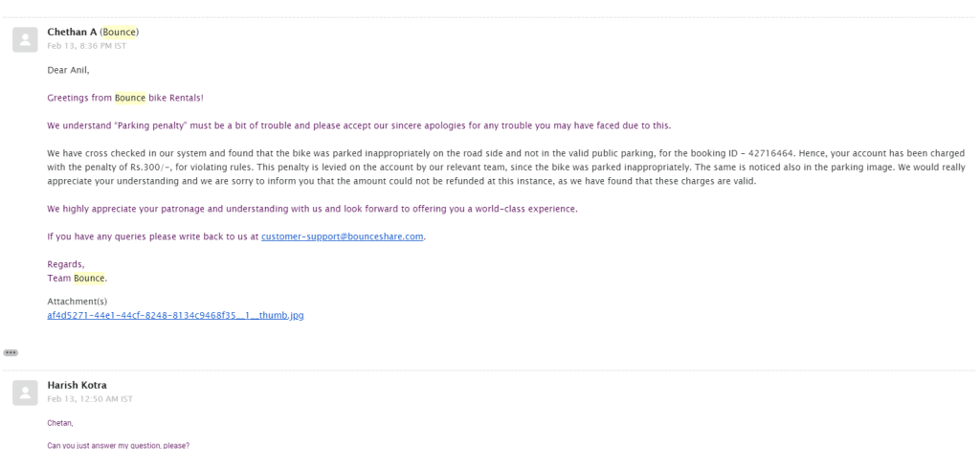The width and height of the screenshot is (980, 449).
Task: Click the Rs.300/- penalty amount
Action: click(150, 167)
